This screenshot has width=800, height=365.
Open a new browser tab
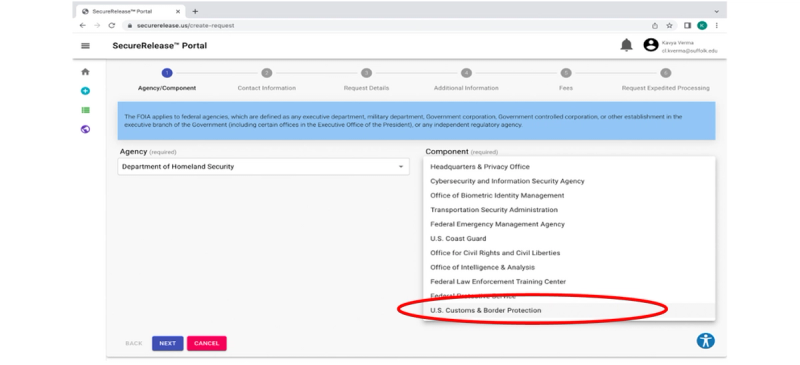[x=195, y=11]
